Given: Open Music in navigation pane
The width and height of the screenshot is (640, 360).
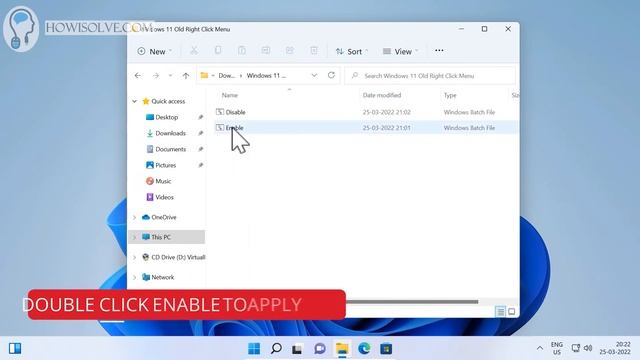Looking at the screenshot, I should click(158, 181).
